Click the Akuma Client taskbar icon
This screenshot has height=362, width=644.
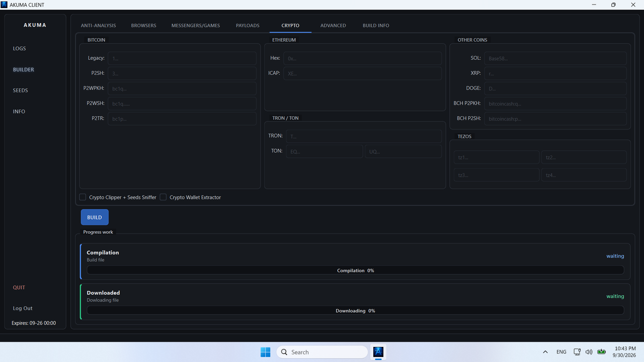click(378, 352)
